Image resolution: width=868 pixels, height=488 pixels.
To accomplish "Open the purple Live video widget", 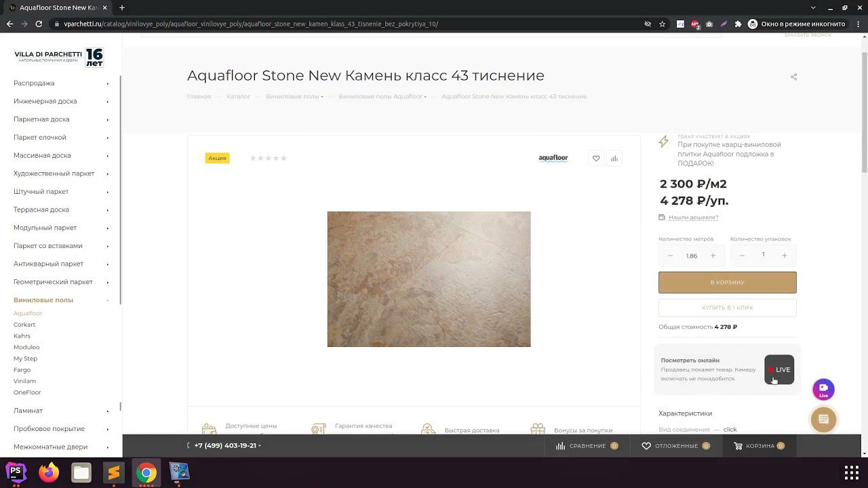I will click(823, 389).
